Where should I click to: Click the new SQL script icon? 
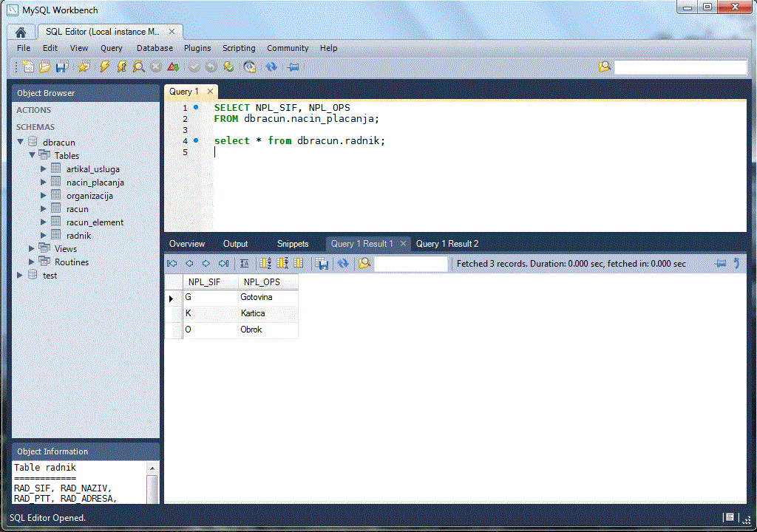click(x=28, y=66)
